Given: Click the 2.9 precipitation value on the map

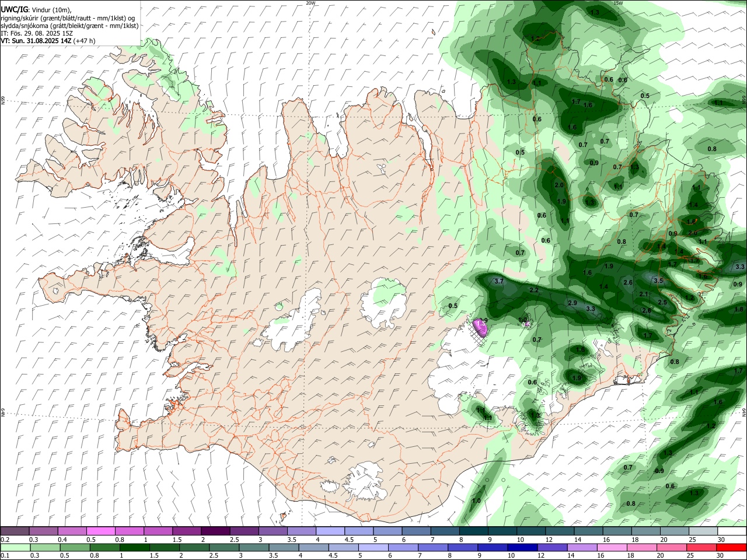Looking at the screenshot, I should (x=573, y=303).
